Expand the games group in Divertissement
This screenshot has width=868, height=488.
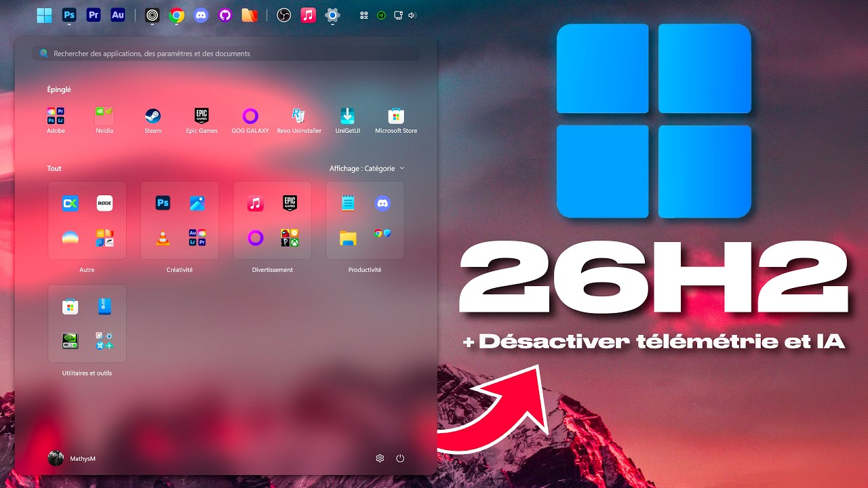pos(290,238)
